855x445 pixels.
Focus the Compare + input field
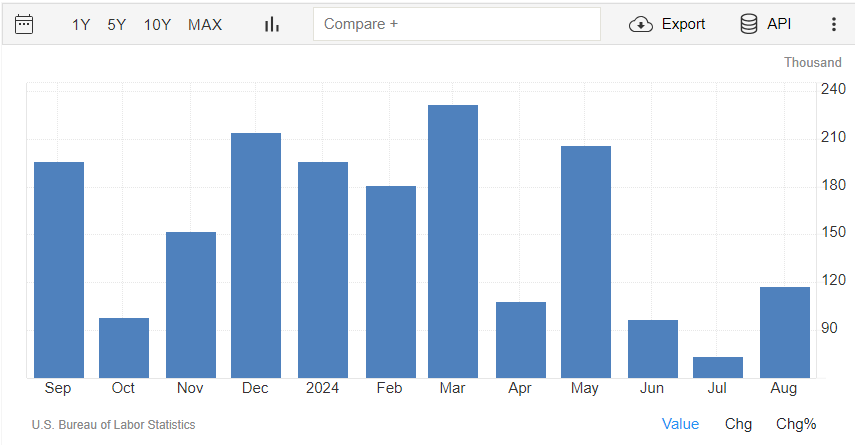(x=457, y=24)
